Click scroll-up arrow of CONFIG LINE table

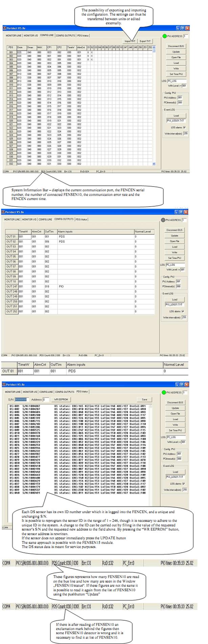pos(154,47)
